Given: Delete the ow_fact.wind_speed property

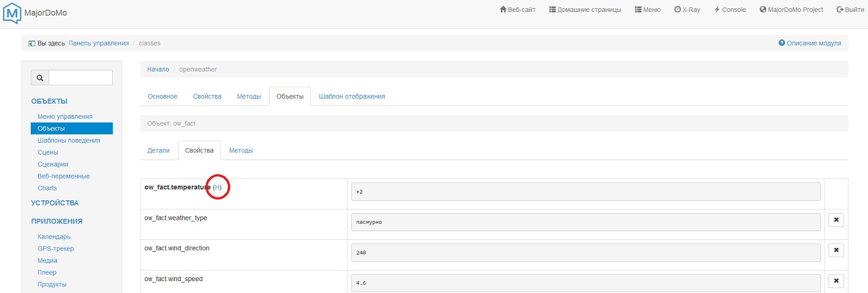Looking at the screenshot, I should tap(836, 281).
